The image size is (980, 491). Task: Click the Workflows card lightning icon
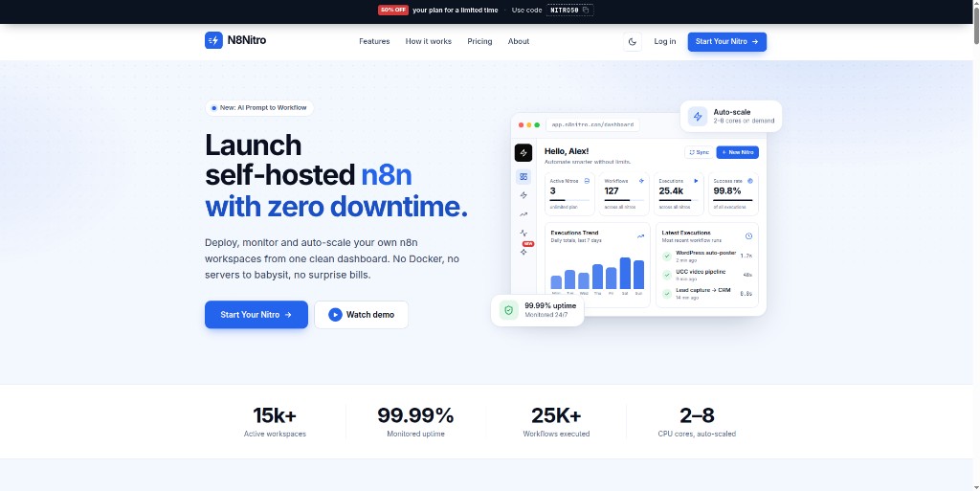click(x=641, y=181)
